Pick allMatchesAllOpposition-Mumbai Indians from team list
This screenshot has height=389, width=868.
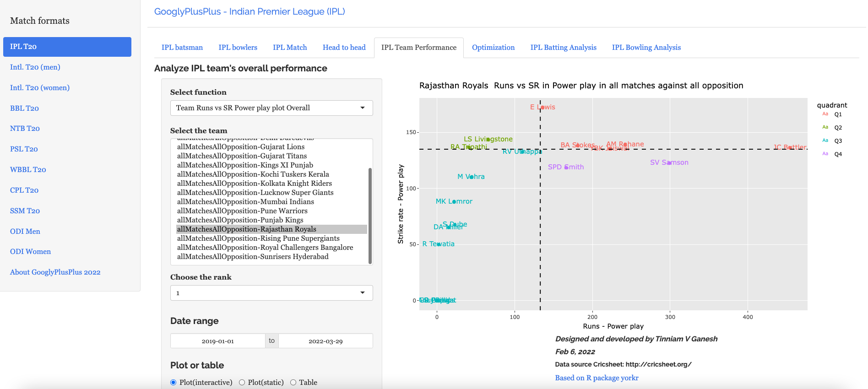(245, 202)
